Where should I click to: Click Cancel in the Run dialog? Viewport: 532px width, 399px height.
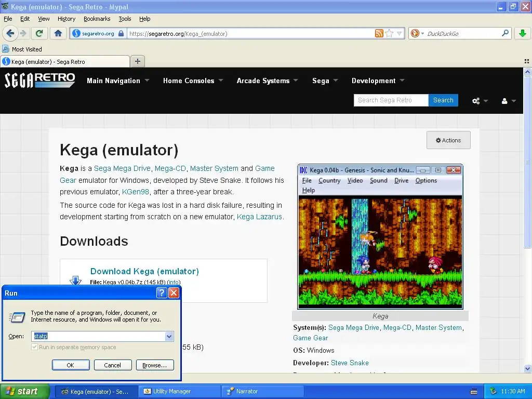click(112, 365)
